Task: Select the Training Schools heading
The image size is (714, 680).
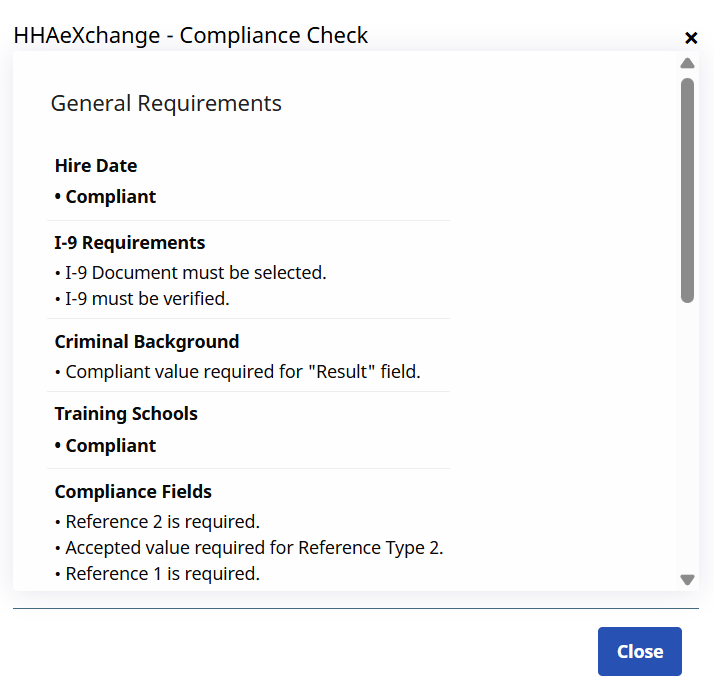Action: point(126,414)
